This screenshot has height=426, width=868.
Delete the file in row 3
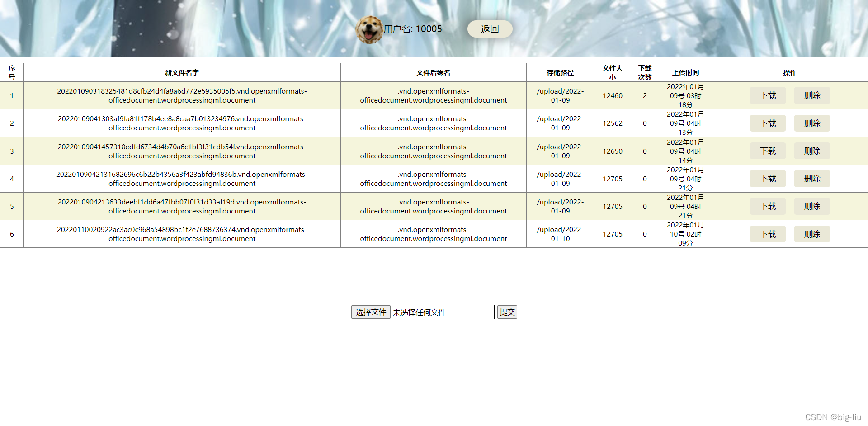coord(812,151)
